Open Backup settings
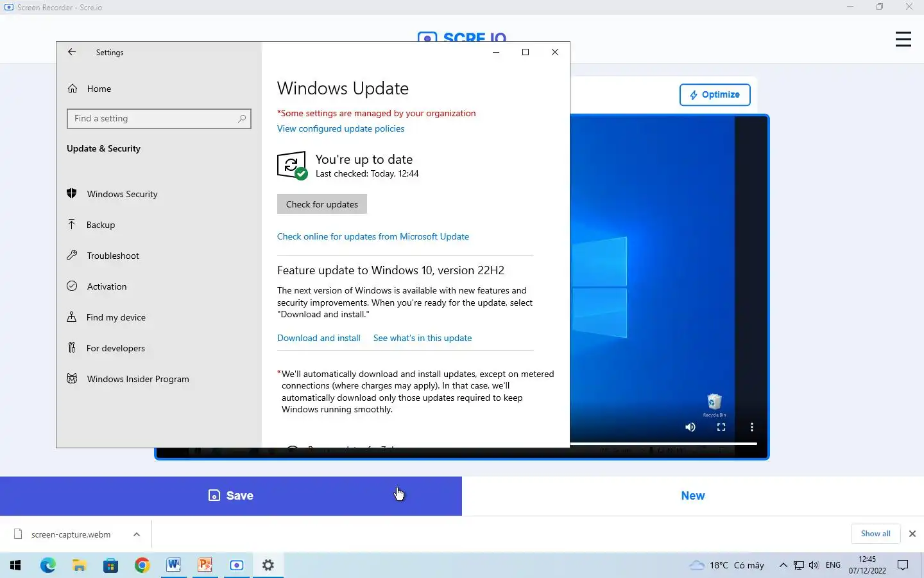This screenshot has width=924, height=578. click(101, 225)
